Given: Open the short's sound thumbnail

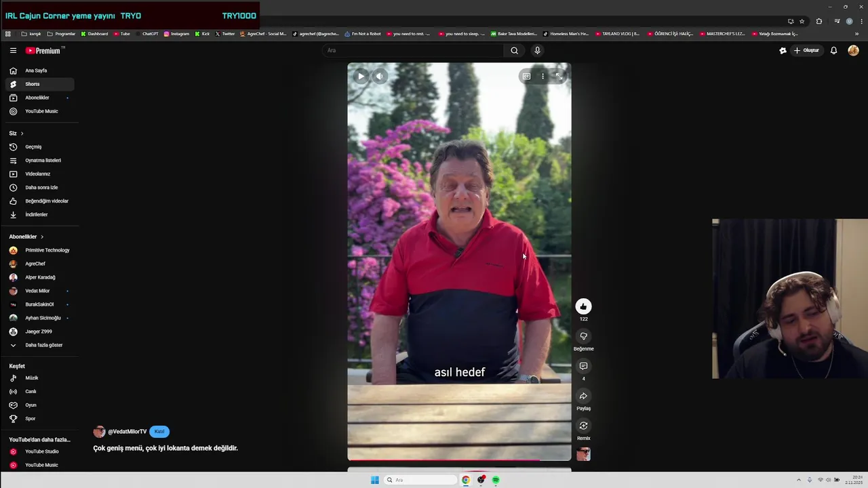Looking at the screenshot, I should [583, 454].
